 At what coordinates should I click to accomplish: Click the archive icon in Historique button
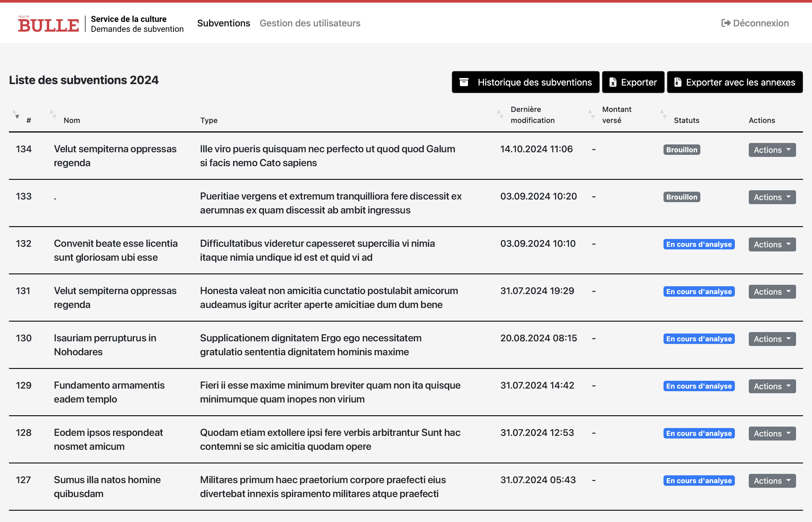tap(464, 82)
